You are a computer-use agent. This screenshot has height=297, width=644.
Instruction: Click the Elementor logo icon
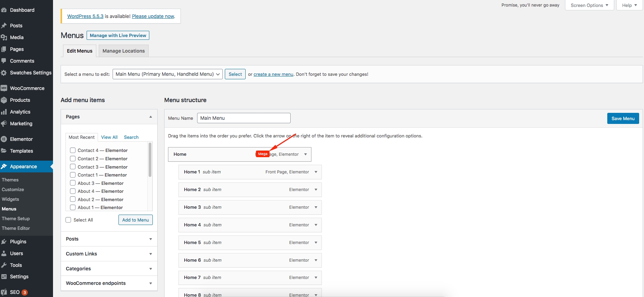(4, 139)
